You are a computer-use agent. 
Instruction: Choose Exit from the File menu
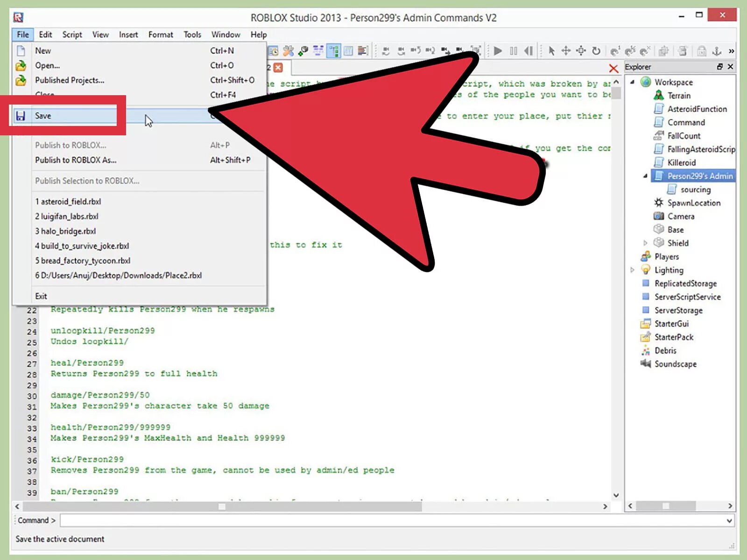(41, 296)
